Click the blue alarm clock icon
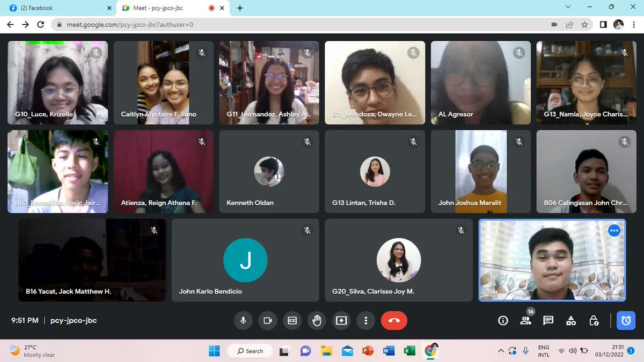The width and height of the screenshot is (644, 362). pos(626,321)
